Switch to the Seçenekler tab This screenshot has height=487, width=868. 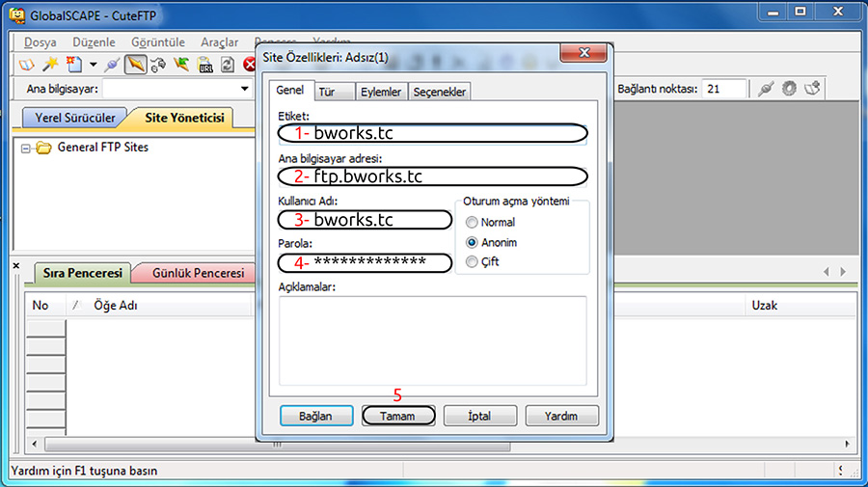point(440,92)
